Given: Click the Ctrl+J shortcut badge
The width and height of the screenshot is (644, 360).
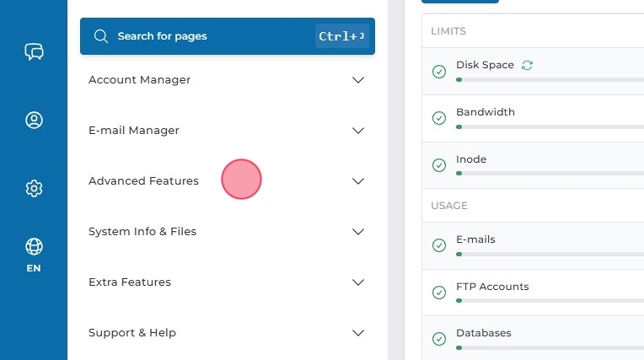Looking at the screenshot, I should point(342,36).
